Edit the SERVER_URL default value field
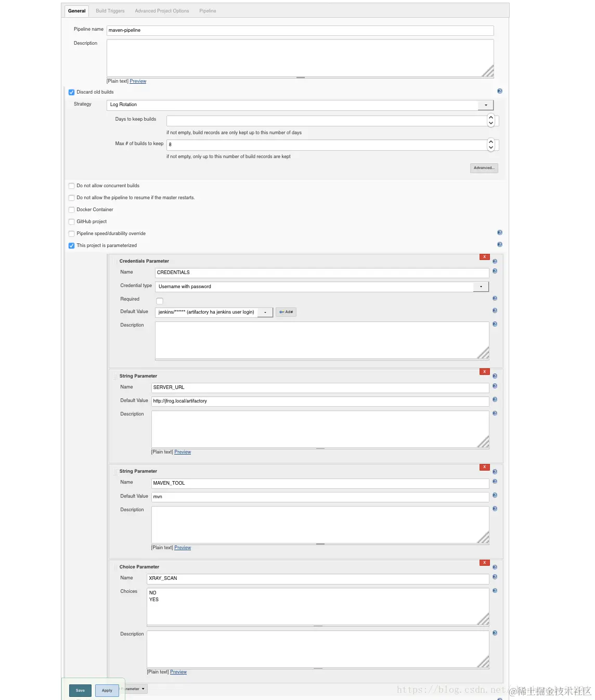The image size is (595, 700). coord(320,401)
